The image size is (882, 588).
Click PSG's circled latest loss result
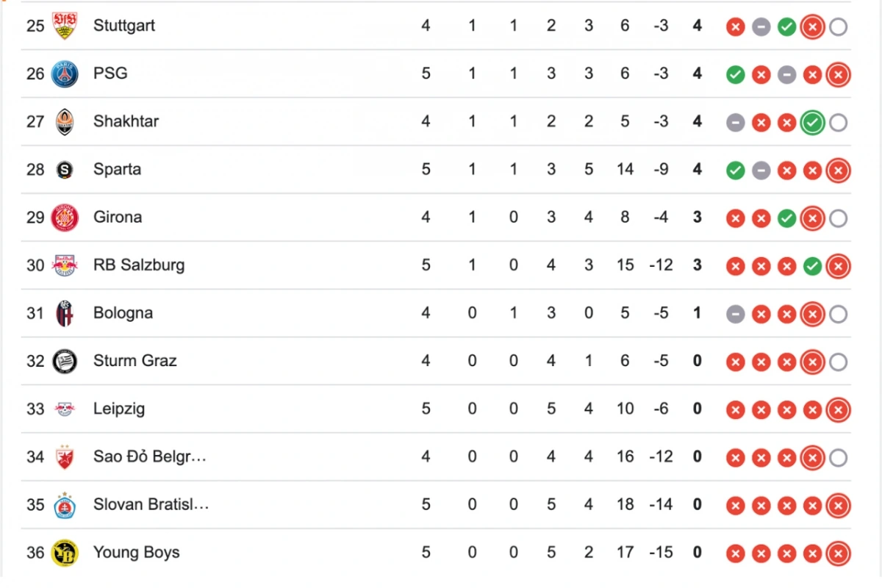point(838,75)
